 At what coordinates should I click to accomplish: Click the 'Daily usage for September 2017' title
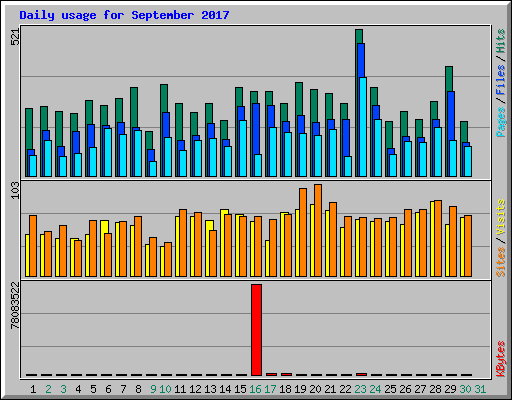point(124,15)
